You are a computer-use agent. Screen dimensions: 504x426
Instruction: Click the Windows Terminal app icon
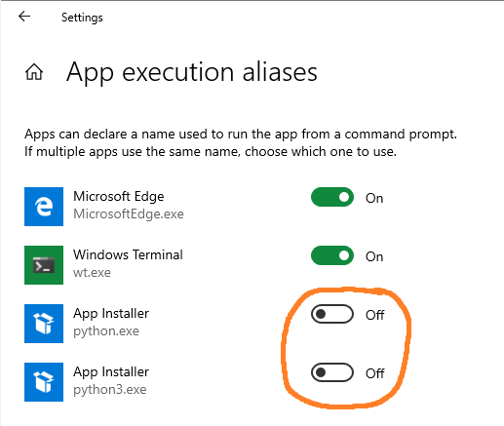(x=44, y=265)
